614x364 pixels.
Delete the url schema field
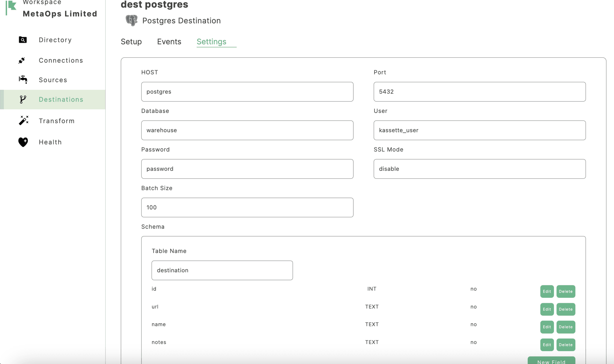tap(565, 309)
